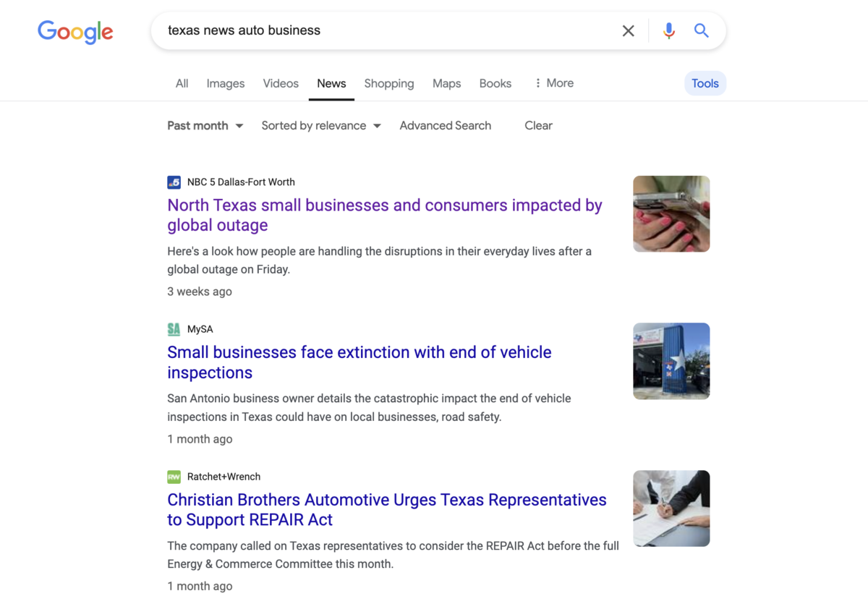Start voice search with microphone icon
This screenshot has width=868, height=604.
tap(668, 30)
